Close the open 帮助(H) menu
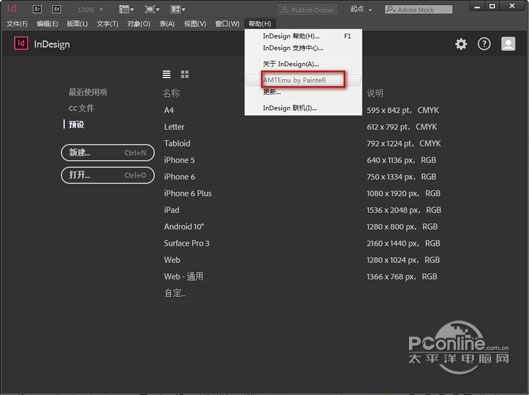Image resolution: width=529 pixels, height=395 pixels. click(260, 24)
